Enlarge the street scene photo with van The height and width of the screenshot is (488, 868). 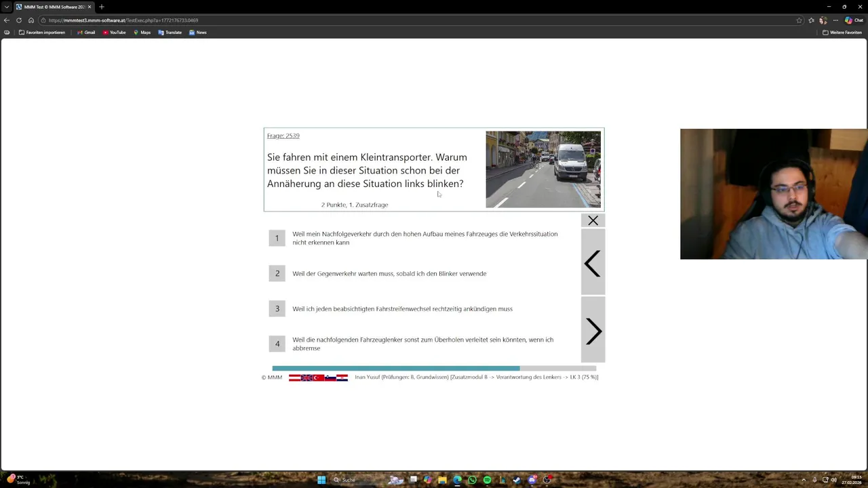coord(543,169)
